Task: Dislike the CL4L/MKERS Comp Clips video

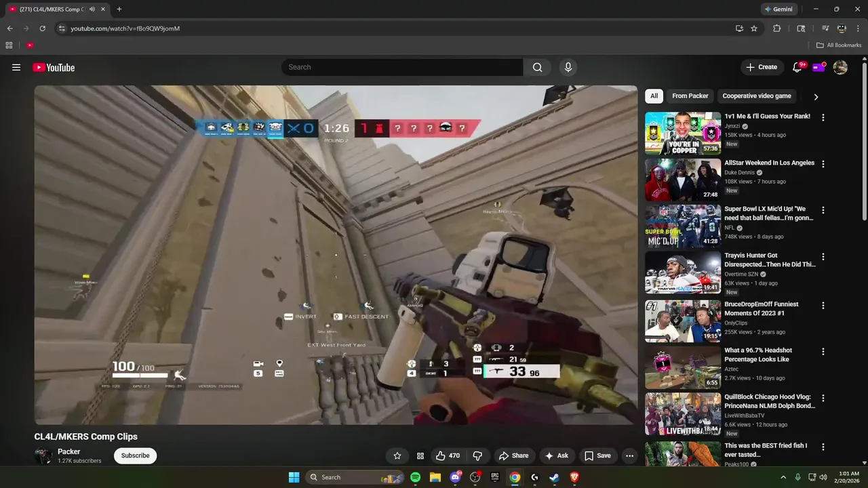Action: (477, 455)
